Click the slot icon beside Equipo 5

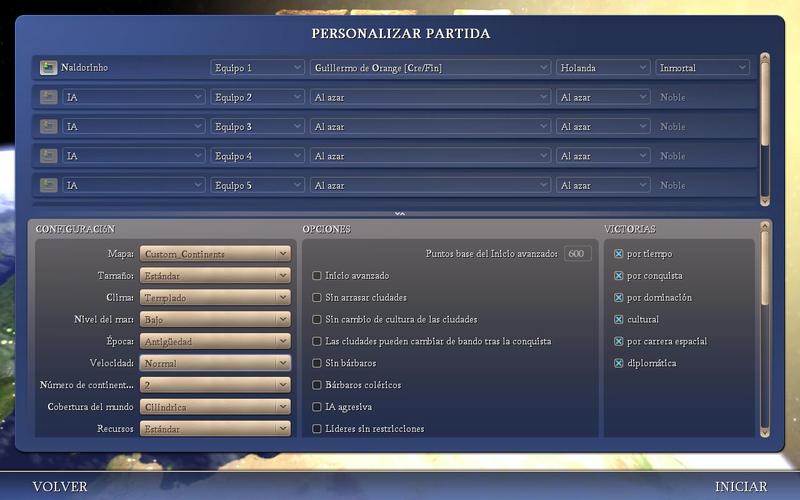48,185
